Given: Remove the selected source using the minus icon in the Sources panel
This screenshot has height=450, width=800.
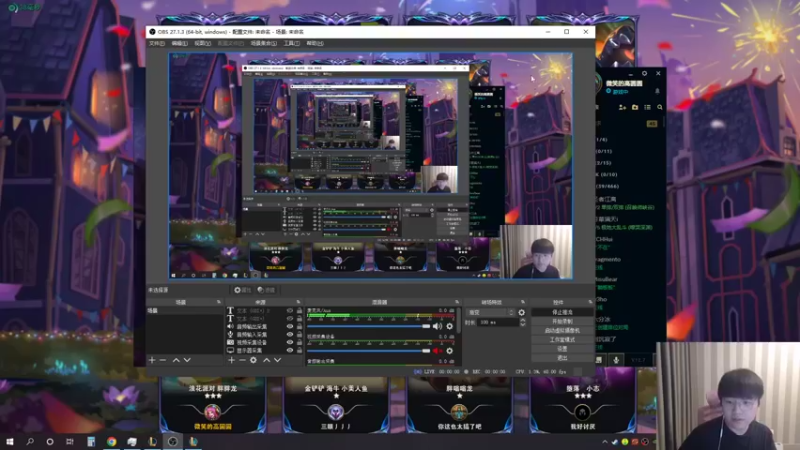Looking at the screenshot, I should point(242,360).
